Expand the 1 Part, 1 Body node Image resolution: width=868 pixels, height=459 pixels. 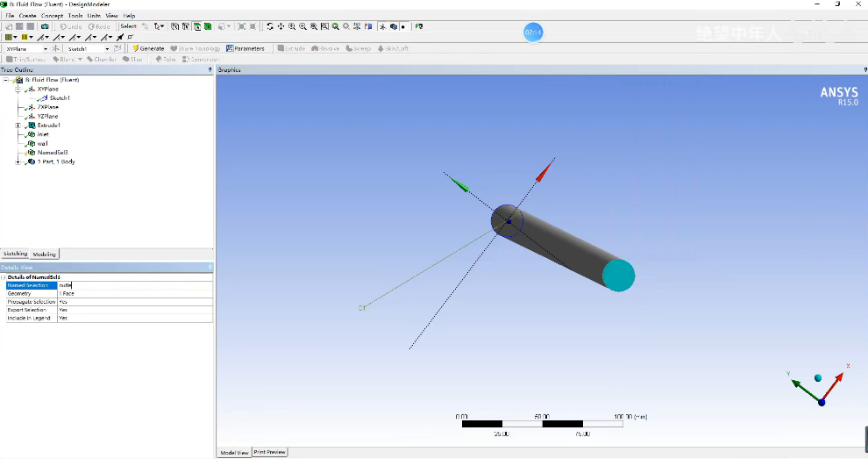[18, 161]
